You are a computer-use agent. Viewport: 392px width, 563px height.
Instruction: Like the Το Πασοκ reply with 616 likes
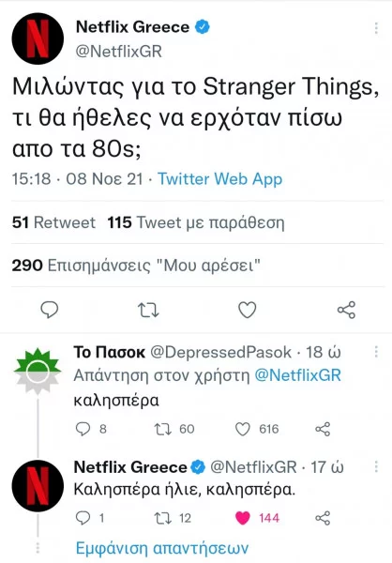[x=243, y=429]
